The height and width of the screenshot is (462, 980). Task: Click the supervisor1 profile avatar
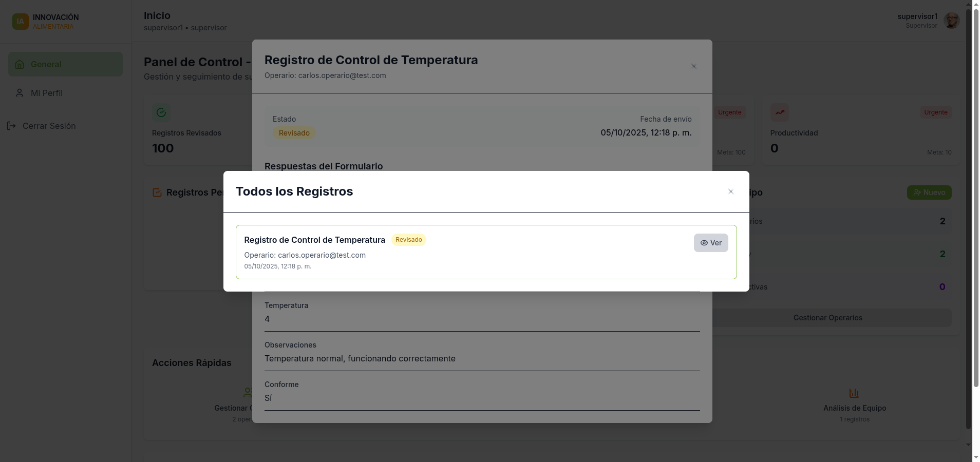point(951,21)
